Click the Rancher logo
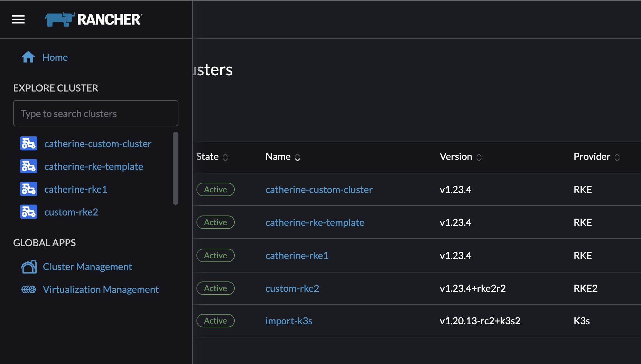 pyautogui.click(x=93, y=19)
